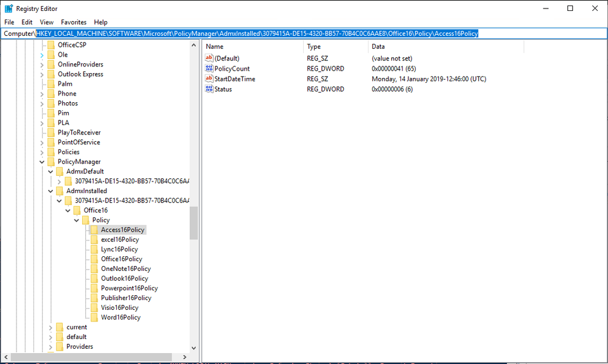Screen dimensions: 608x364
Task: Click the PlayToReceiver folder icon
Action: (x=51, y=133)
